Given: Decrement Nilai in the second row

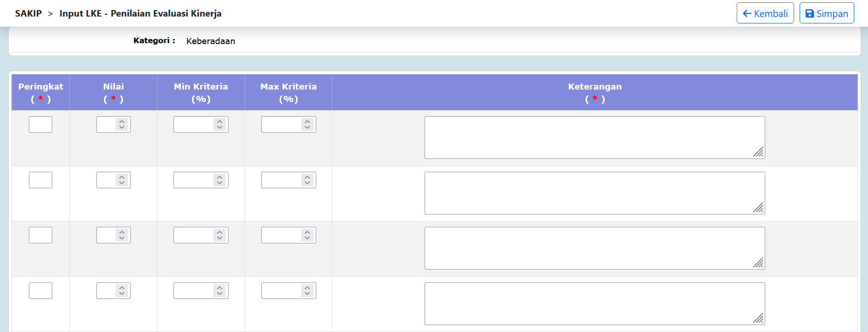Looking at the screenshot, I should pyautogui.click(x=121, y=182).
